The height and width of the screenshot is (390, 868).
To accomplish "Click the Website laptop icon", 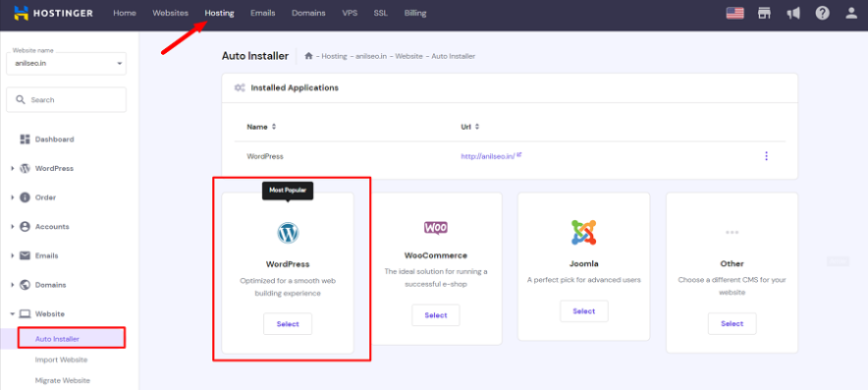I will (25, 314).
